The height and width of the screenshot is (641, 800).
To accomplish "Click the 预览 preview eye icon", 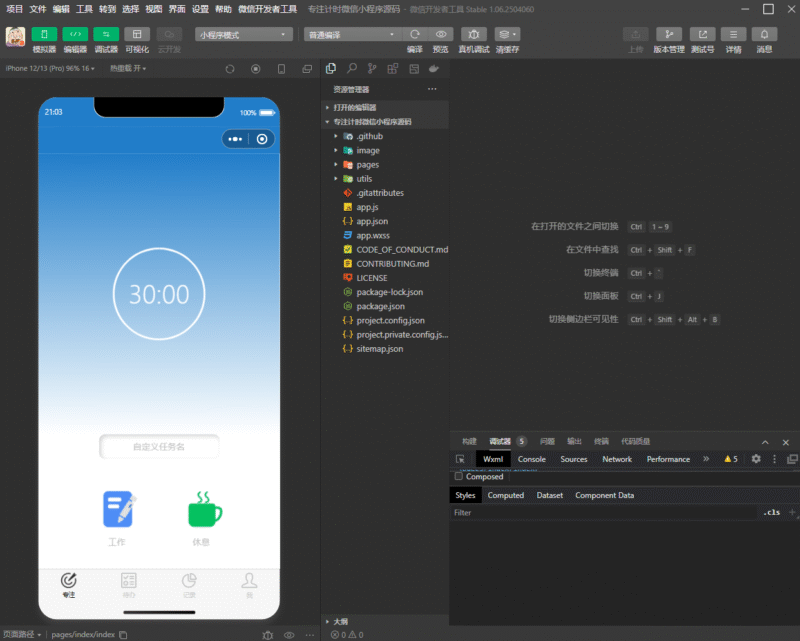I will pos(440,34).
